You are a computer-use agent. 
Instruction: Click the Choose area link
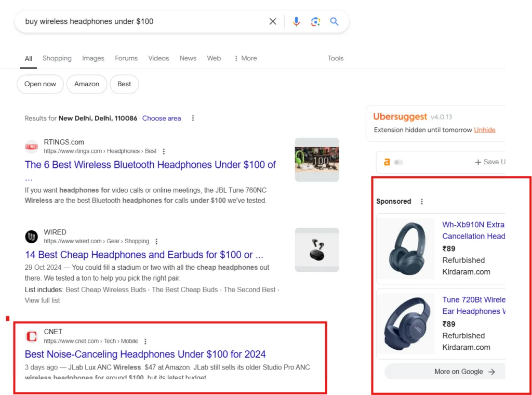(162, 118)
